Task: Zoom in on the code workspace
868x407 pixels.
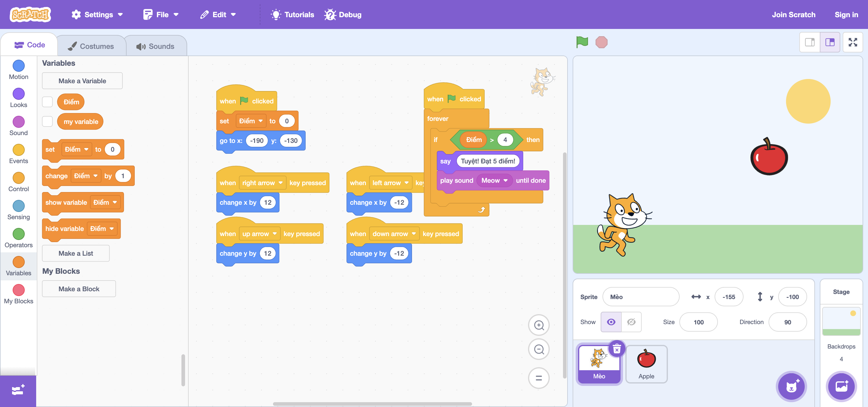Action: coord(539,325)
